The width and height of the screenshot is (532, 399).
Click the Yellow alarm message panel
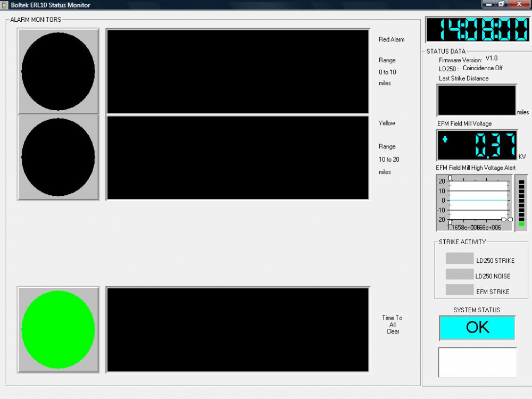(237, 157)
